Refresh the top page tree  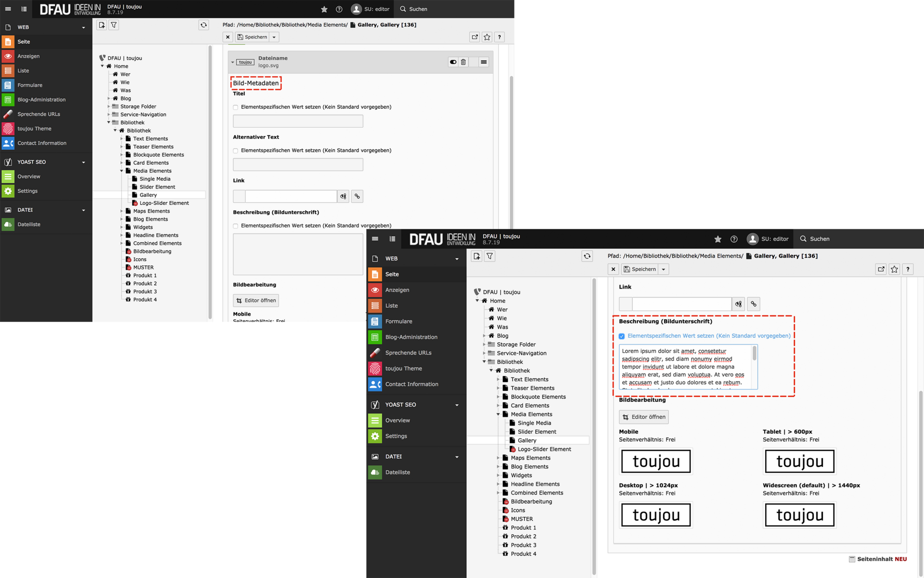click(x=204, y=25)
